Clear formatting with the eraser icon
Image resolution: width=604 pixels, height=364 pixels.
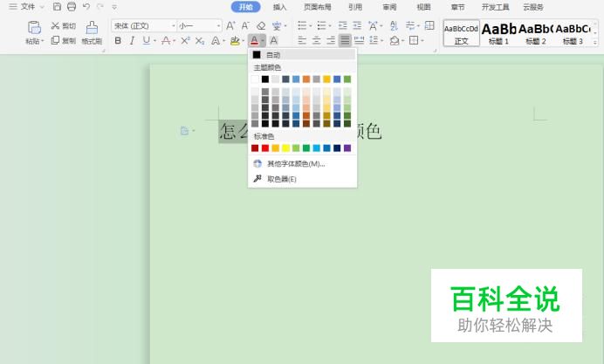click(261, 26)
